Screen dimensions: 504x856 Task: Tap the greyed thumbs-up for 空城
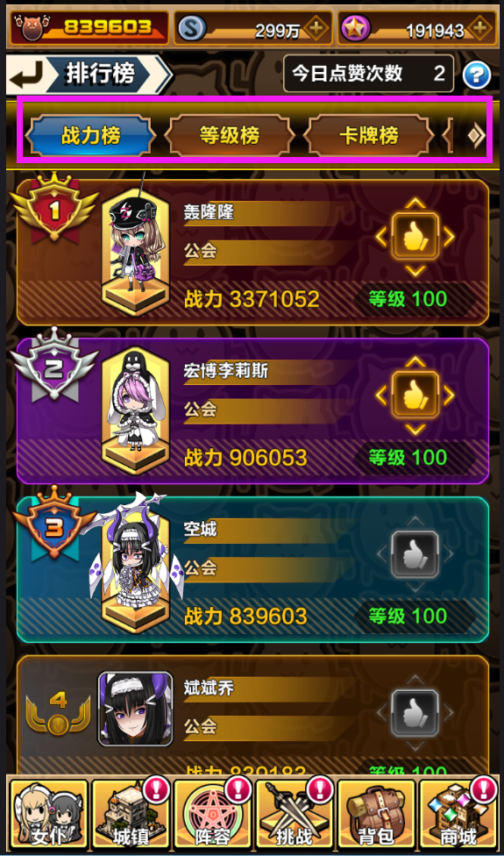pyautogui.click(x=415, y=554)
